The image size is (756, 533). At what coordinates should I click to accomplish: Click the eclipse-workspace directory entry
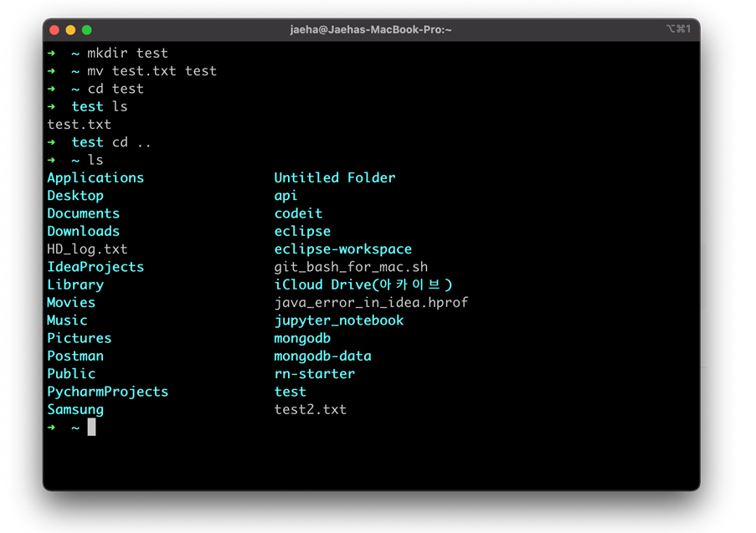point(342,249)
